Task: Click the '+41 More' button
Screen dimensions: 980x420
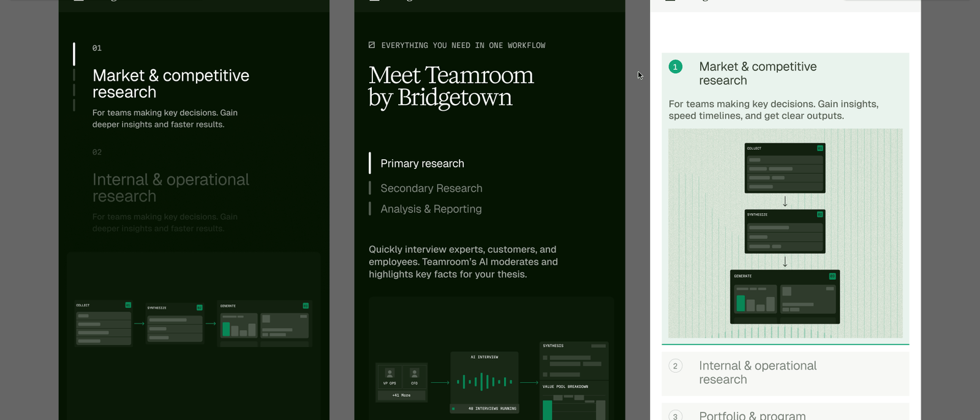Action: coord(401,395)
